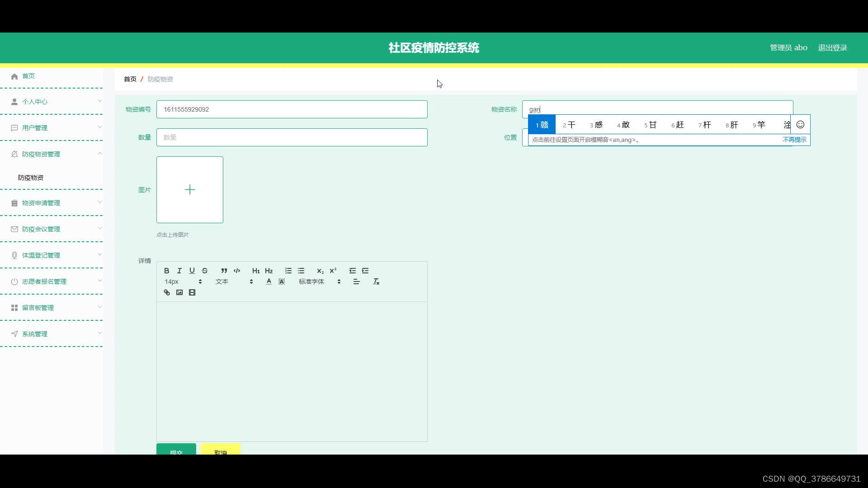Image resolution: width=868 pixels, height=488 pixels.
Task: Open the 标准字体 font family dropdown
Action: (319, 282)
